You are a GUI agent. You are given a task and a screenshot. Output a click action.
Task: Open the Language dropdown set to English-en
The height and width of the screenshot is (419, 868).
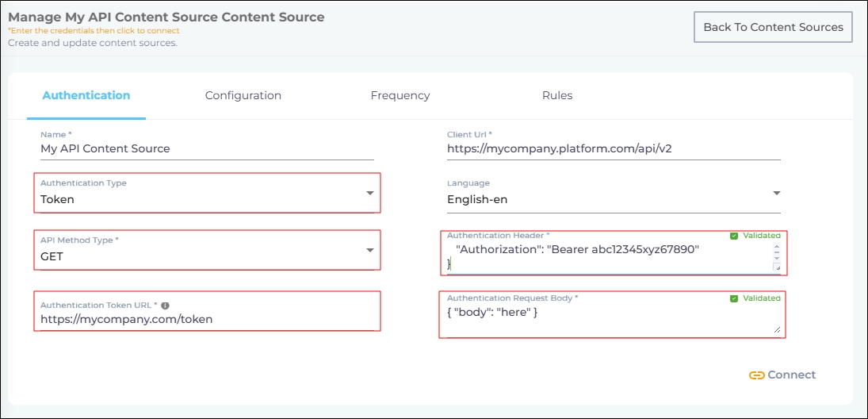tap(613, 199)
